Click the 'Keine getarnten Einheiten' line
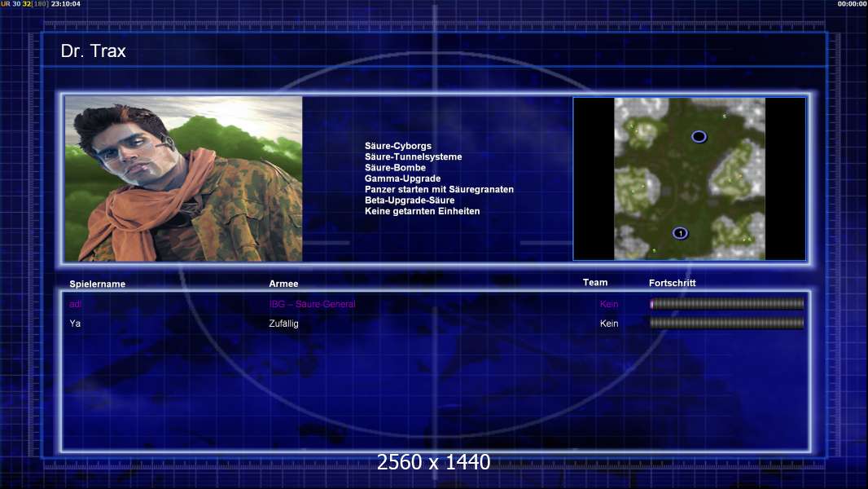Screen dimensions: 868x489 [423, 211]
